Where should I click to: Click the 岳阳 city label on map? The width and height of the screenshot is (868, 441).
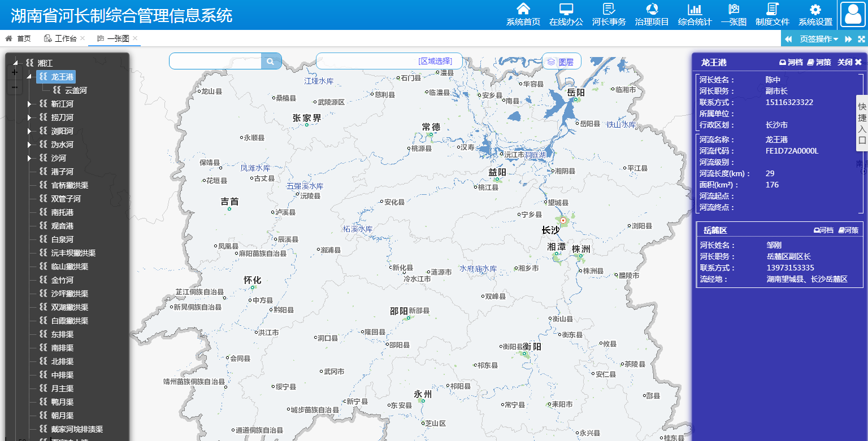click(x=576, y=92)
